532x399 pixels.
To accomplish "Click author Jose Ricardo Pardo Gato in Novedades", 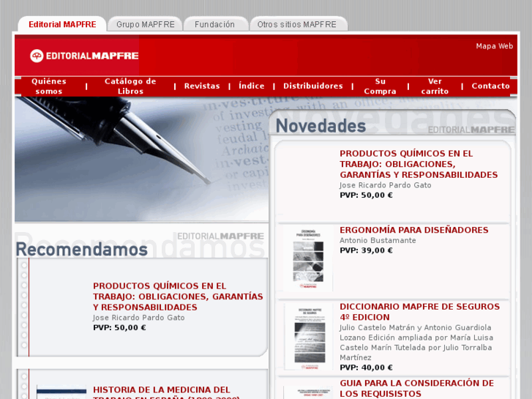I will point(386,185).
